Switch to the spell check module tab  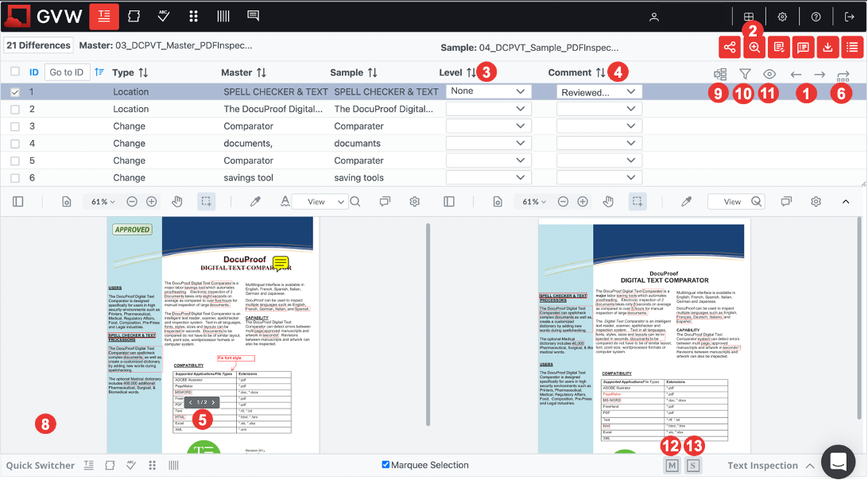[164, 17]
